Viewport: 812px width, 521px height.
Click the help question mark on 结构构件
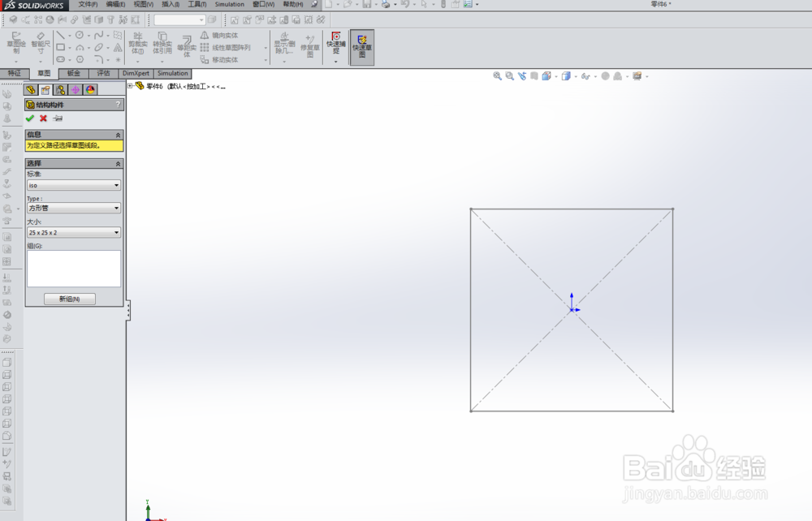(118, 104)
